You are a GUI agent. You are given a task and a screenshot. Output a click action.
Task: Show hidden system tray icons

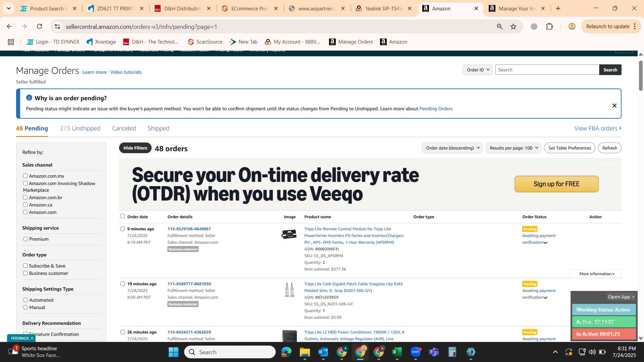pos(555,352)
